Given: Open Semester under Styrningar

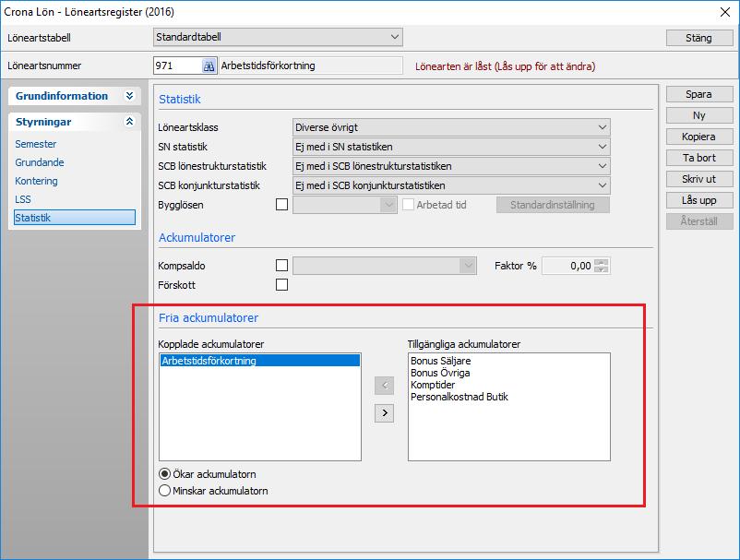Looking at the screenshot, I should [x=35, y=144].
